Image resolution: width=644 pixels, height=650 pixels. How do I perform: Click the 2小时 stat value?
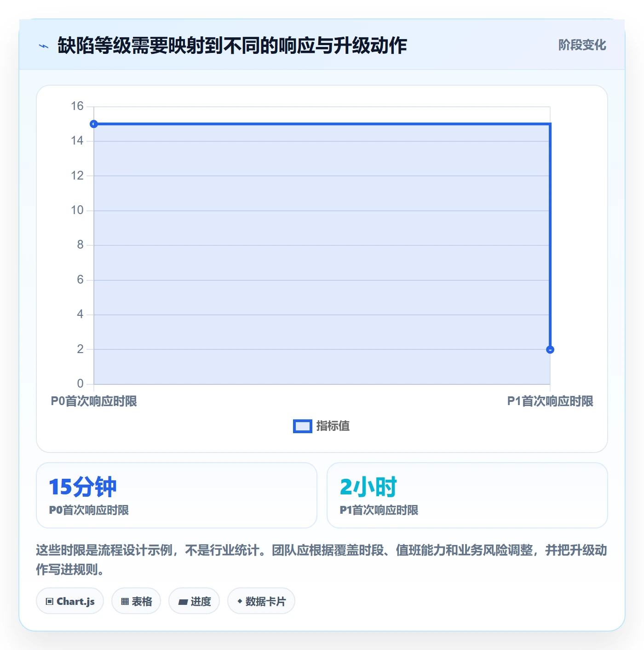pyautogui.click(x=368, y=487)
